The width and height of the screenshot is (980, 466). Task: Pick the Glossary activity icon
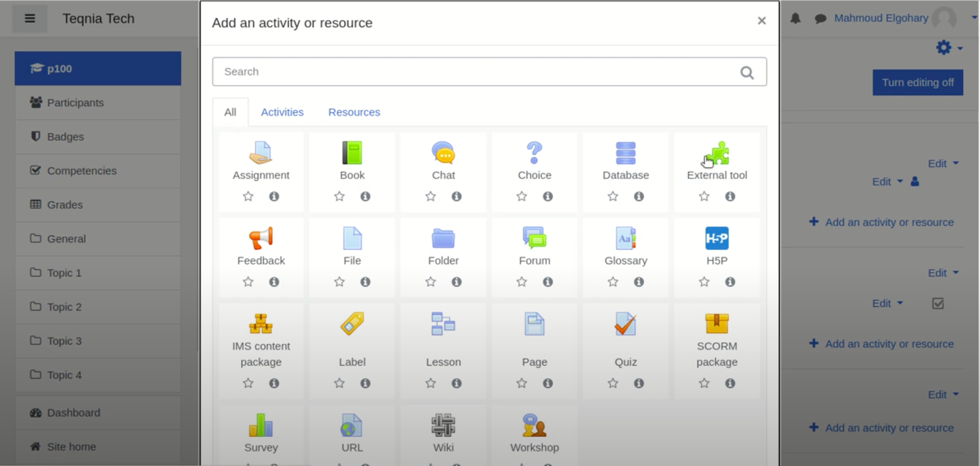[x=625, y=238]
